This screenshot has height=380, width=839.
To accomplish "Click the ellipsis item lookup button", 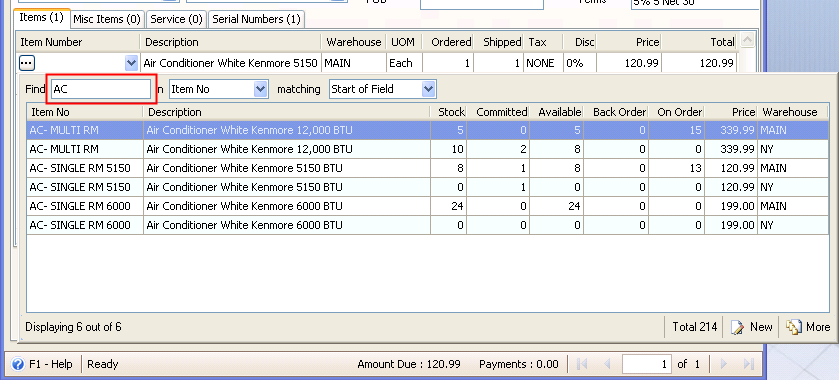I will coord(27,63).
